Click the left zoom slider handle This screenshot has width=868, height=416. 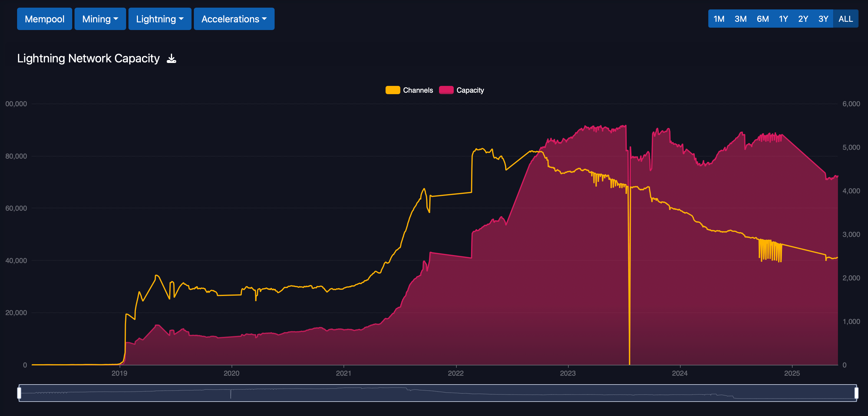click(x=19, y=393)
